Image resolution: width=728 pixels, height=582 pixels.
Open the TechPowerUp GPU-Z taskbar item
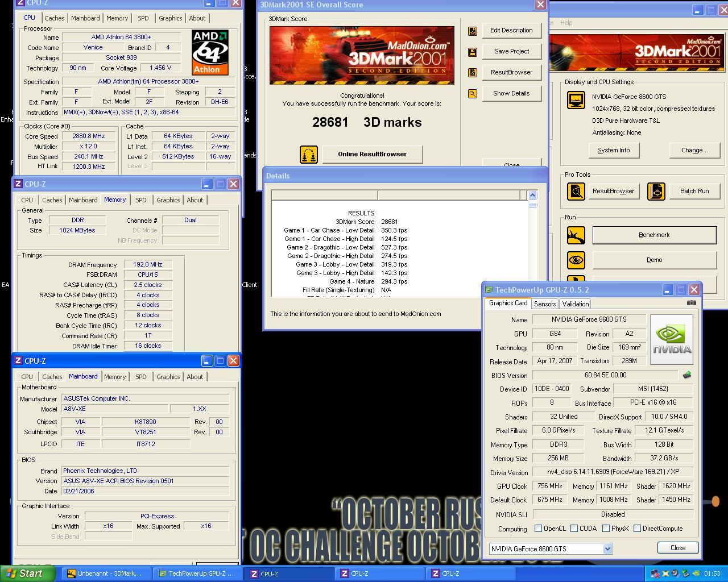click(197, 573)
